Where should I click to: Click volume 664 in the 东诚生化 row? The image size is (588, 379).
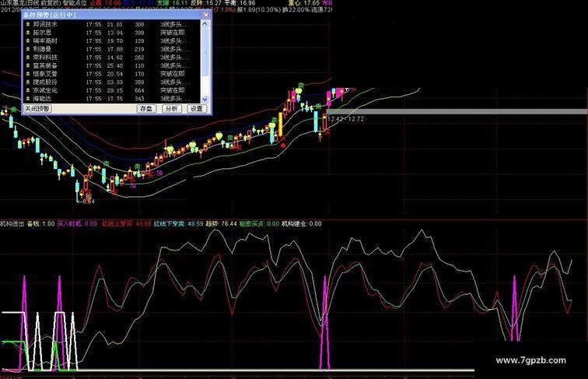139,90
